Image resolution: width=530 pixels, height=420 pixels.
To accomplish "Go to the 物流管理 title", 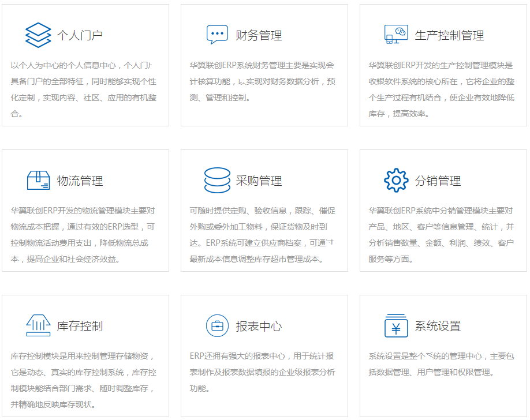I will click(x=80, y=181).
